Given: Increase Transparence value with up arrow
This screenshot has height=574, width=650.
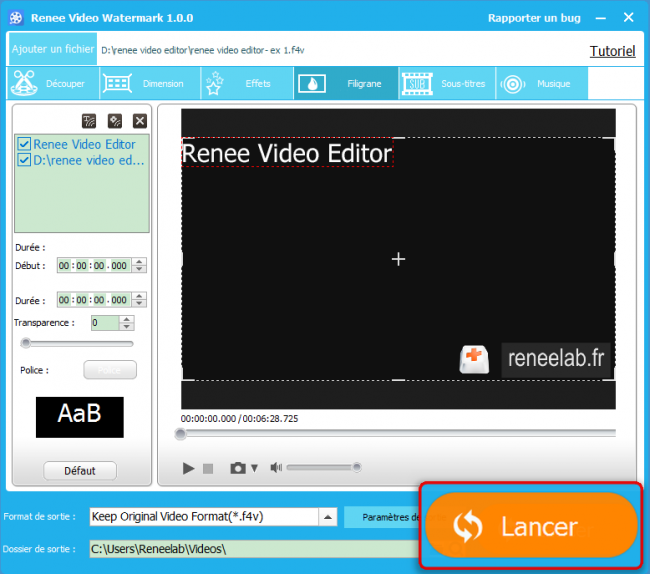Looking at the screenshot, I should (127, 319).
